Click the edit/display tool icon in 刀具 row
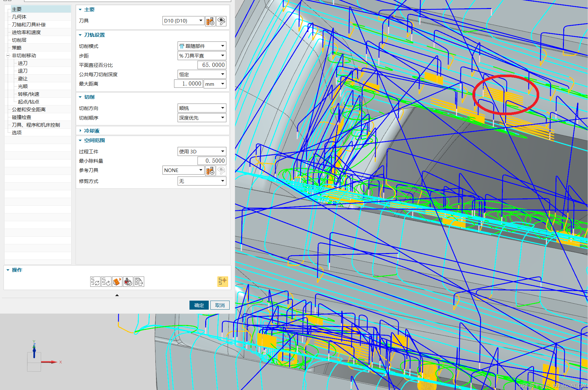Screen dimensions: 588x390 click(x=221, y=21)
